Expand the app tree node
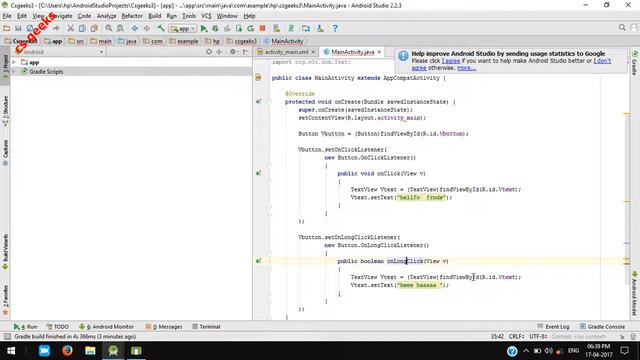This screenshot has height=360, width=640. 14,62
